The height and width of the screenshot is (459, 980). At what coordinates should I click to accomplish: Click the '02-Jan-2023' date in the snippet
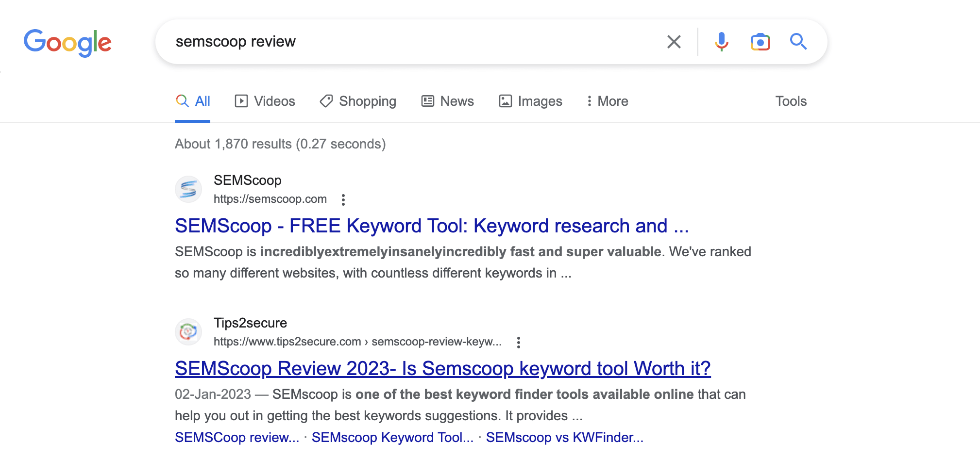coord(213,394)
